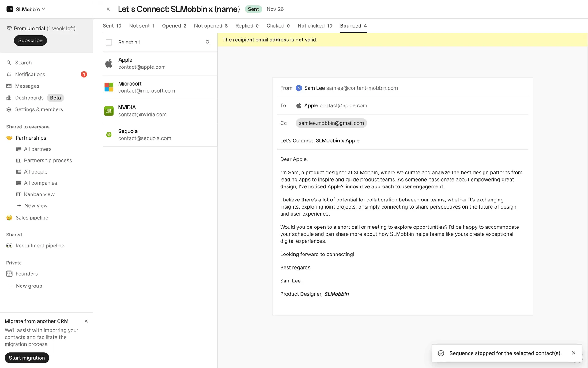Open Dashboards chart icon item

[x=9, y=98]
